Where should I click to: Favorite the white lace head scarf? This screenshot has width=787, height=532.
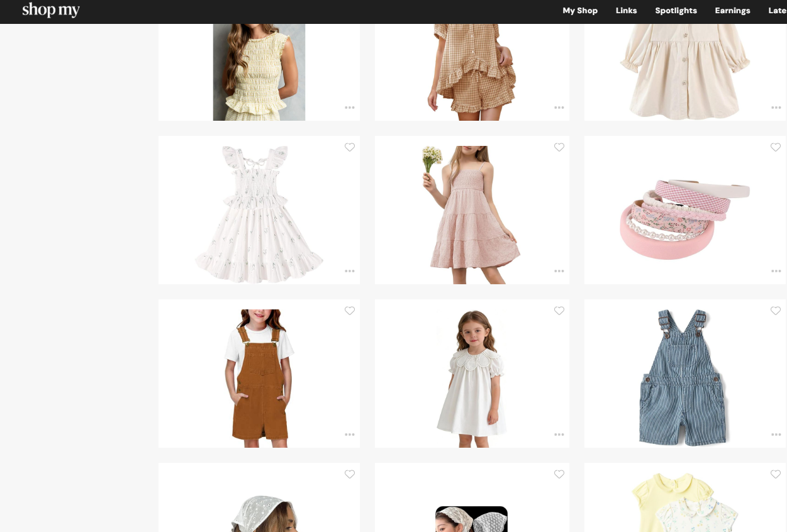[350, 474]
